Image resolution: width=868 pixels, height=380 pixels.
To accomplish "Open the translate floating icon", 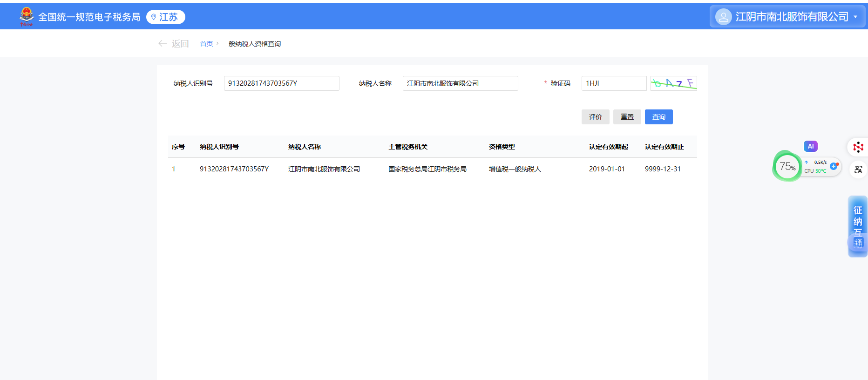I will (858, 170).
